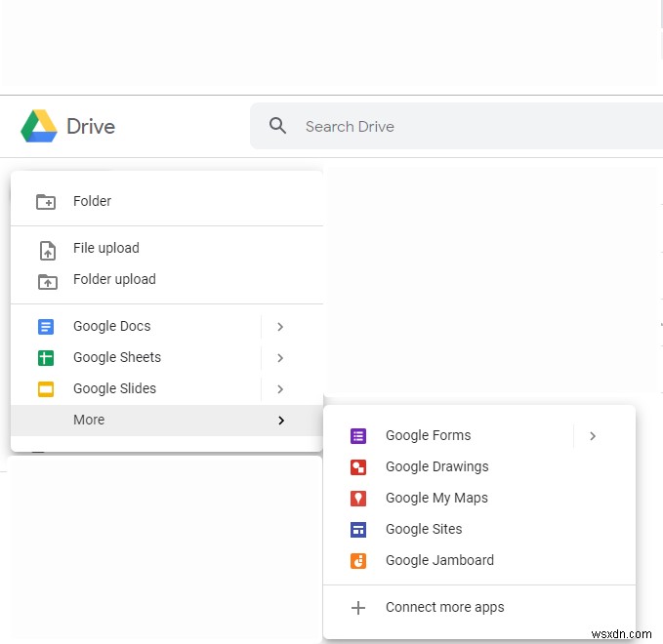
Task: Click the Google My Maps pin icon
Action: (358, 499)
